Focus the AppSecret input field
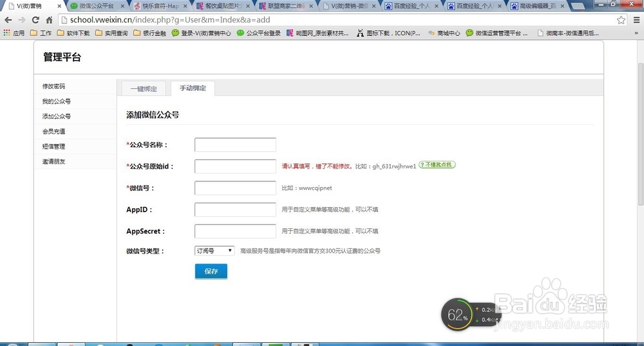 235,232
